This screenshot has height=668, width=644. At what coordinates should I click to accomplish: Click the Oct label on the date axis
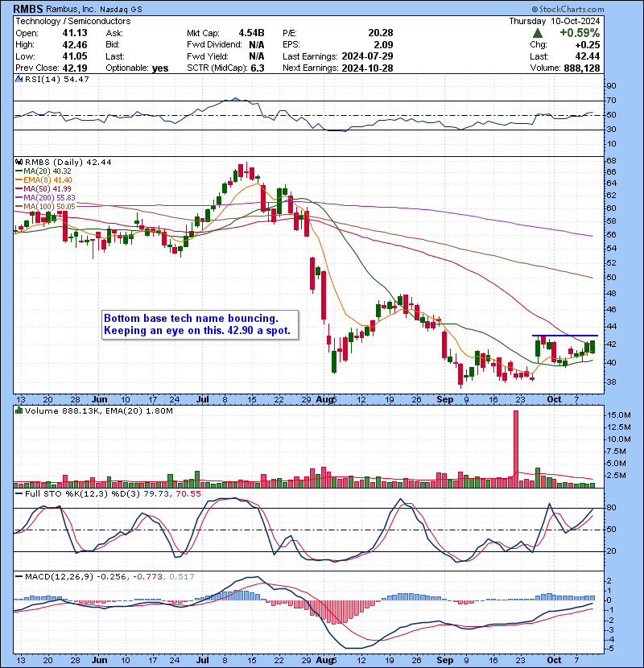tap(552, 399)
